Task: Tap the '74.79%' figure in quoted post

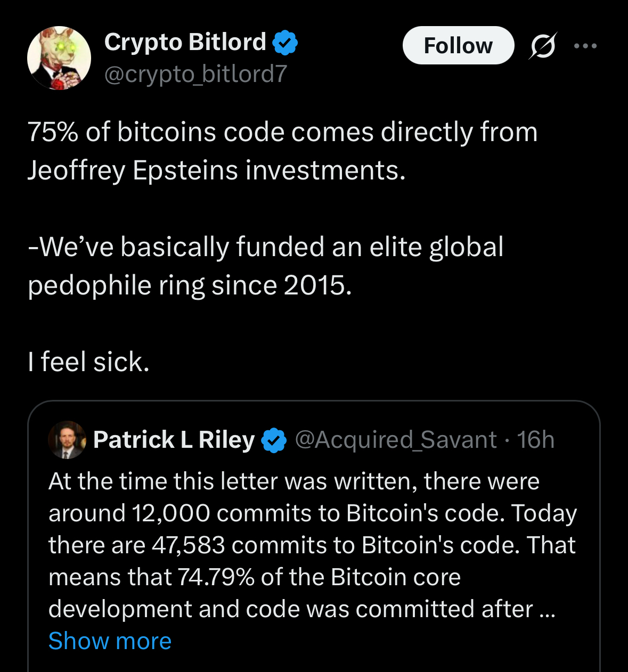Action: coord(216,577)
